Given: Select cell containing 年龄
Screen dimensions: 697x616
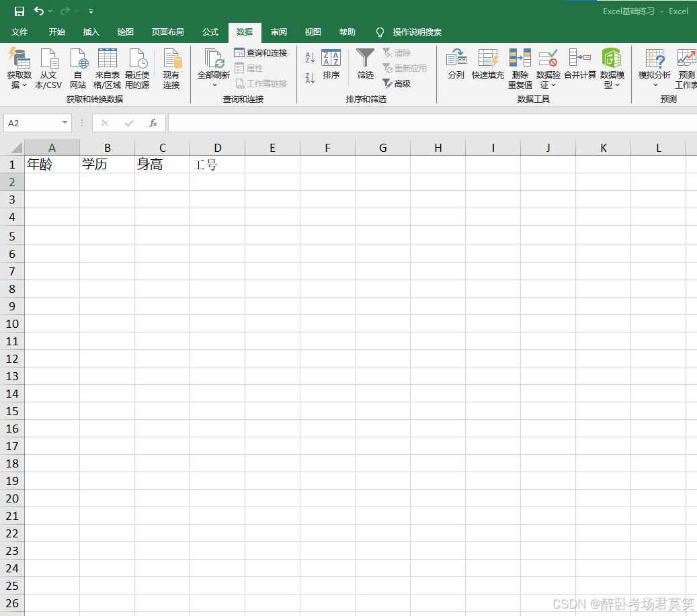Looking at the screenshot, I should (52, 165).
